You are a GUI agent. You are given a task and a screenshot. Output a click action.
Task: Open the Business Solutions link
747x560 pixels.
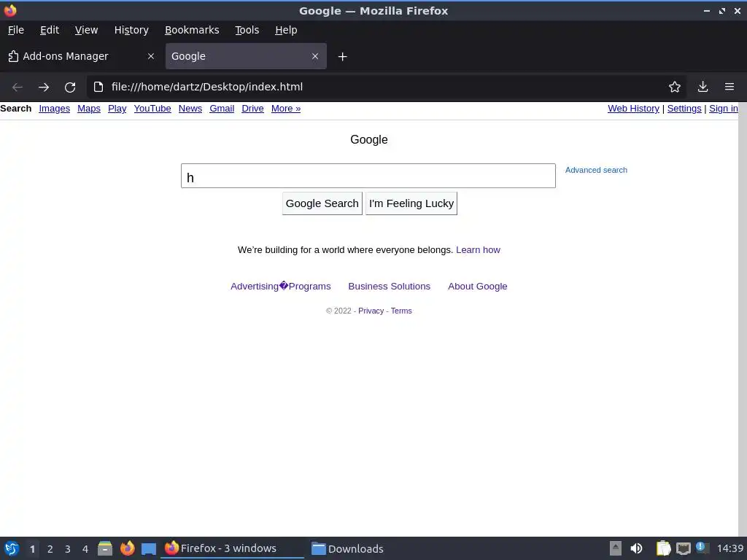(x=390, y=286)
